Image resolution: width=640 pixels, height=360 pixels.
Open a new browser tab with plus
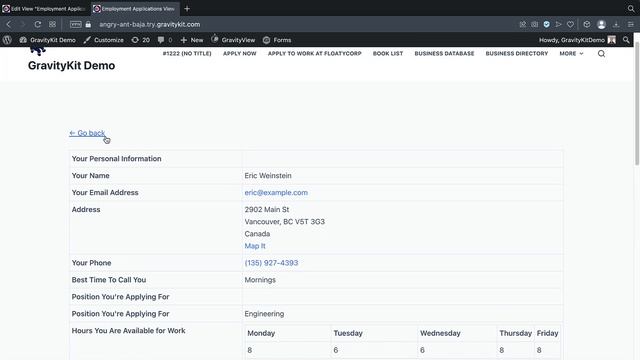coord(187,9)
